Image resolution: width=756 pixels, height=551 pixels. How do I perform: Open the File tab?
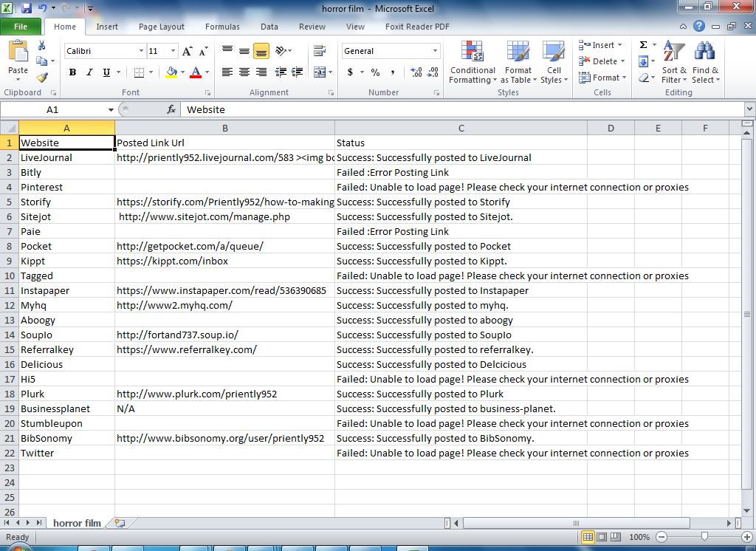(21, 27)
